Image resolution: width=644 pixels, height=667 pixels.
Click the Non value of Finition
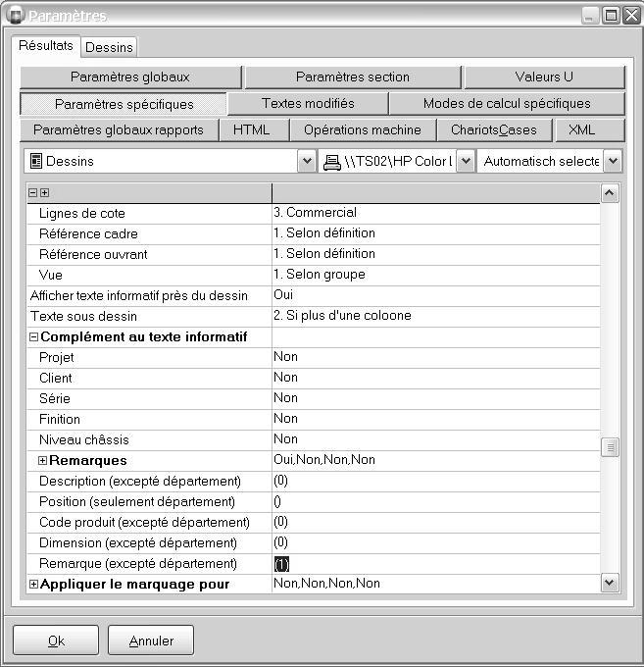[x=285, y=419]
